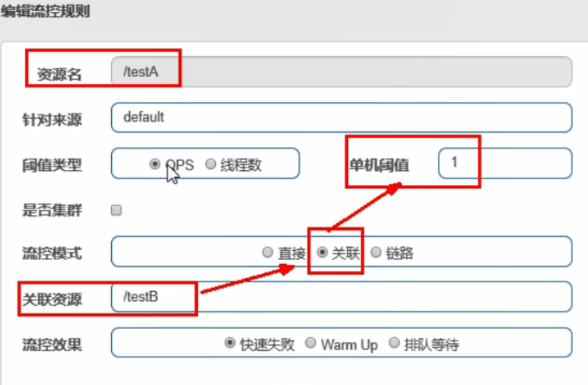
Task: Click the 阈值类型 label
Action: pos(52,165)
